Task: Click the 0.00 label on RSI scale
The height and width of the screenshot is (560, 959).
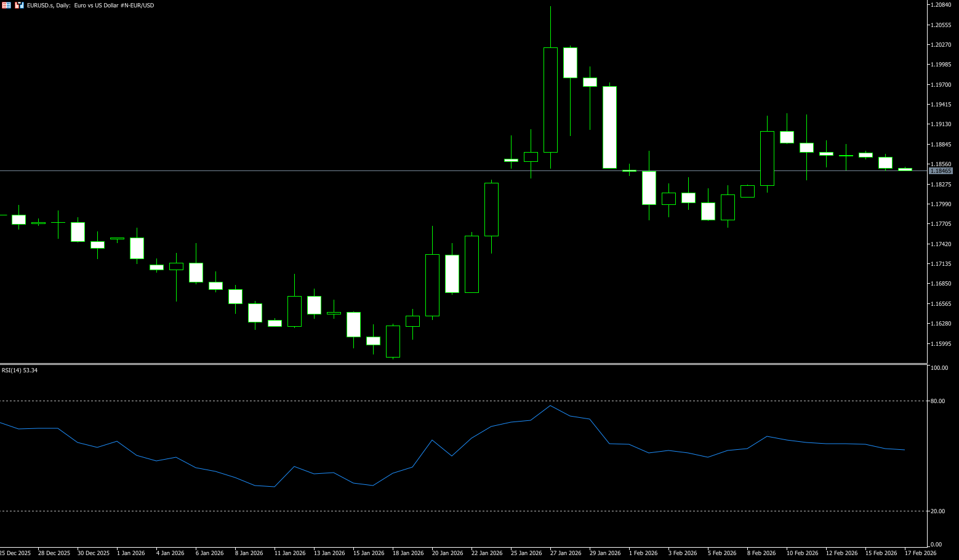Action: (x=936, y=545)
